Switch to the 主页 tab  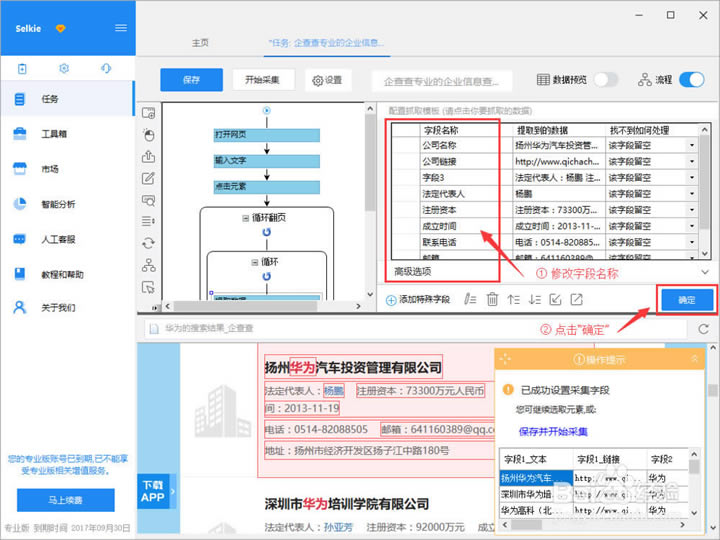click(201, 43)
